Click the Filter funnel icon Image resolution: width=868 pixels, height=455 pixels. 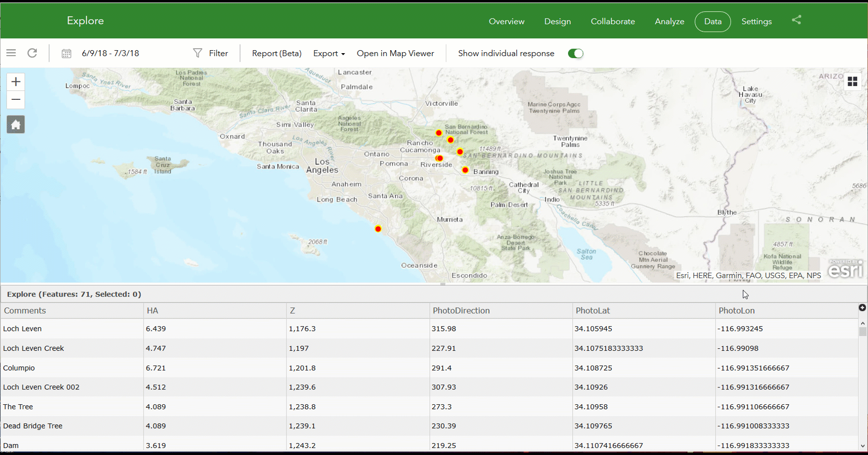tap(198, 53)
